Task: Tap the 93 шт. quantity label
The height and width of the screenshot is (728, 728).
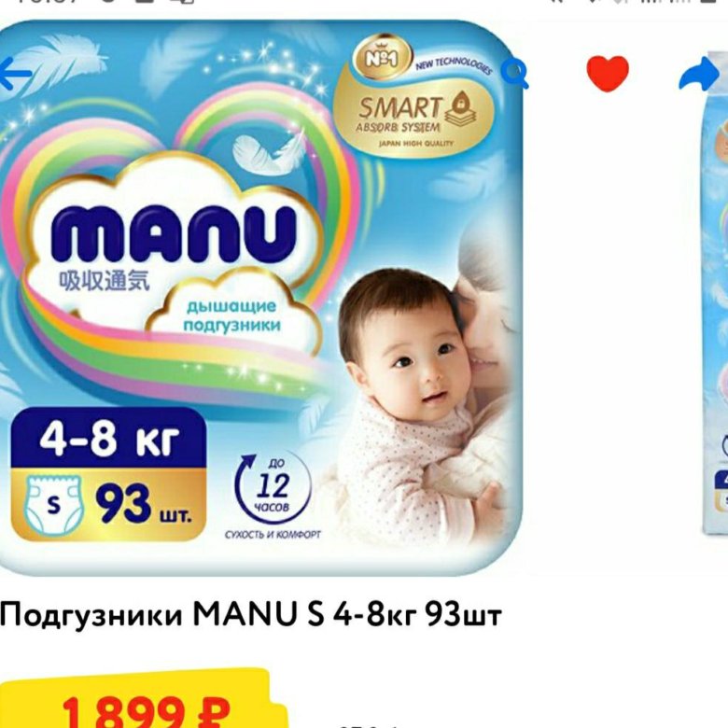Action: (143, 505)
